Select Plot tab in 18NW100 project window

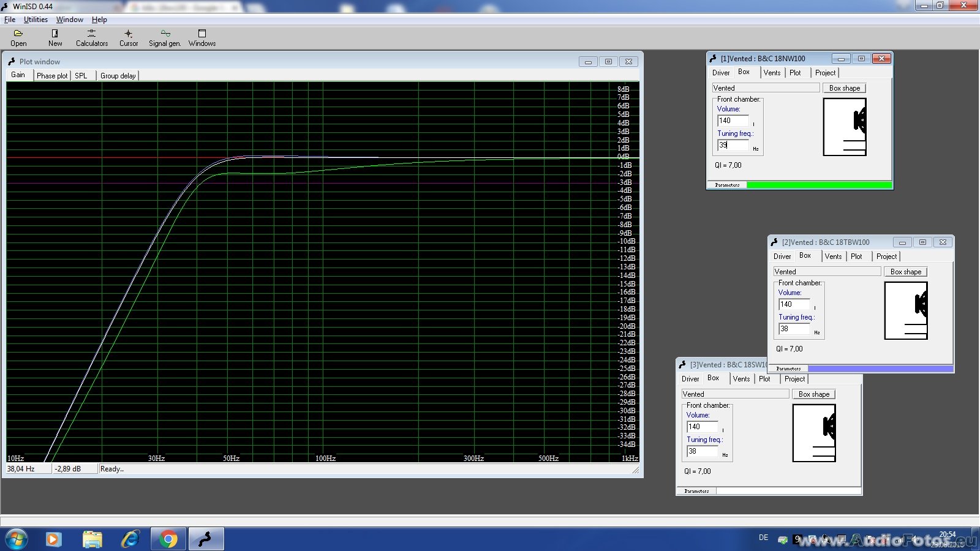pos(796,73)
